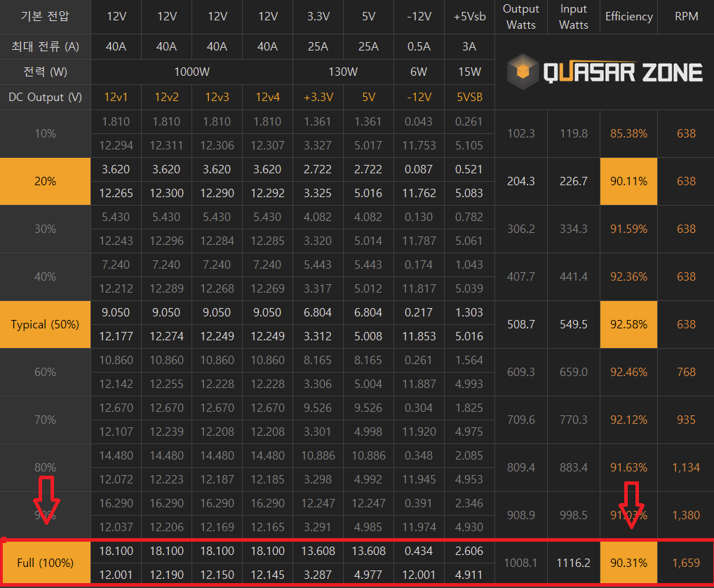Click the '12.190' voltage reading
Screen dimensions: 714x588
coord(167,575)
